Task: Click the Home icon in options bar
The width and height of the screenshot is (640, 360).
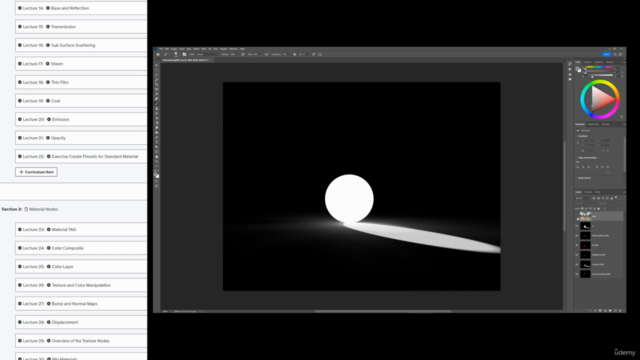Action: click(158, 54)
